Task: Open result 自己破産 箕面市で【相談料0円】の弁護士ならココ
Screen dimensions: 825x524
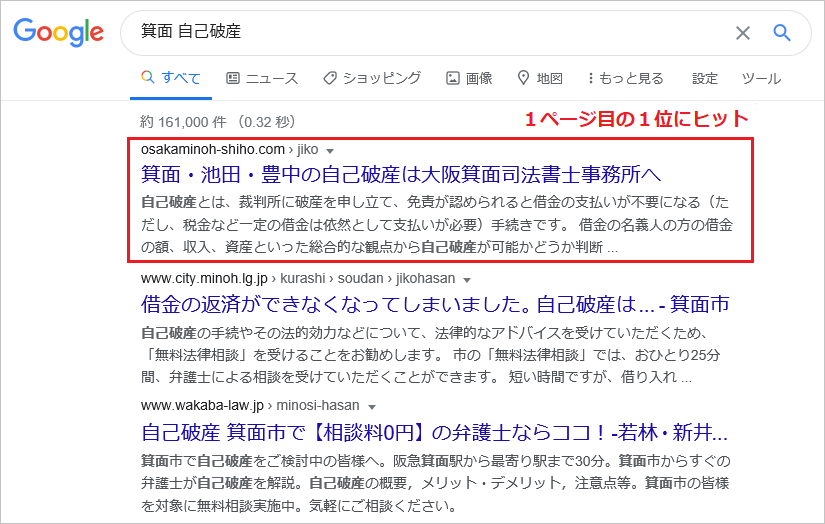Action: [434, 432]
